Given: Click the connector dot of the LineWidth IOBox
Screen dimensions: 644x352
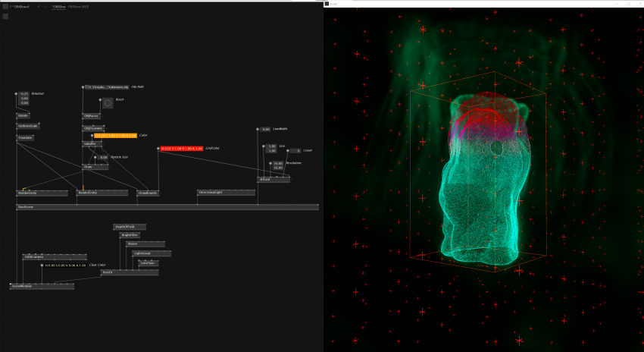Looking at the screenshot, I should (258, 129).
